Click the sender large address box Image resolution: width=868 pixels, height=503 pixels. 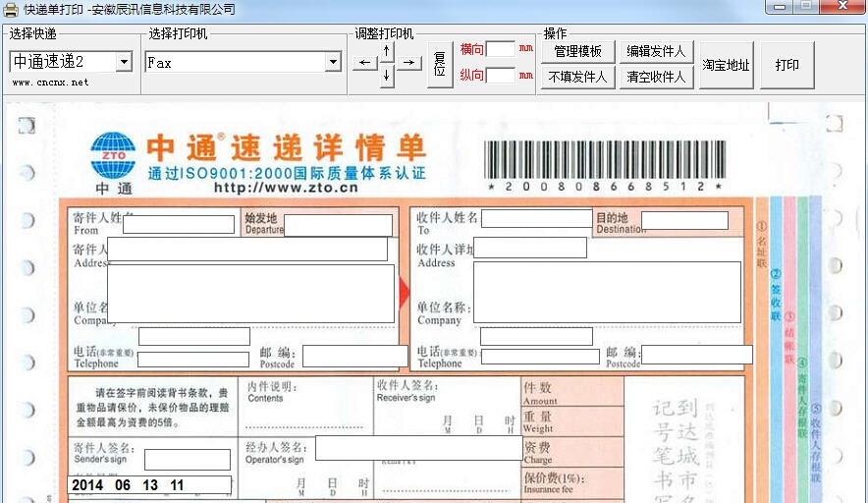[x=250, y=294]
